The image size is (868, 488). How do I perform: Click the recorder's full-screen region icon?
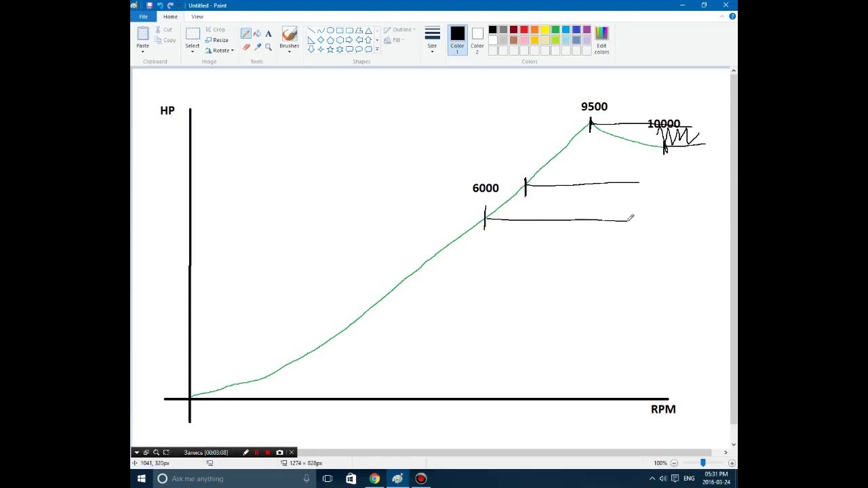pos(166,452)
